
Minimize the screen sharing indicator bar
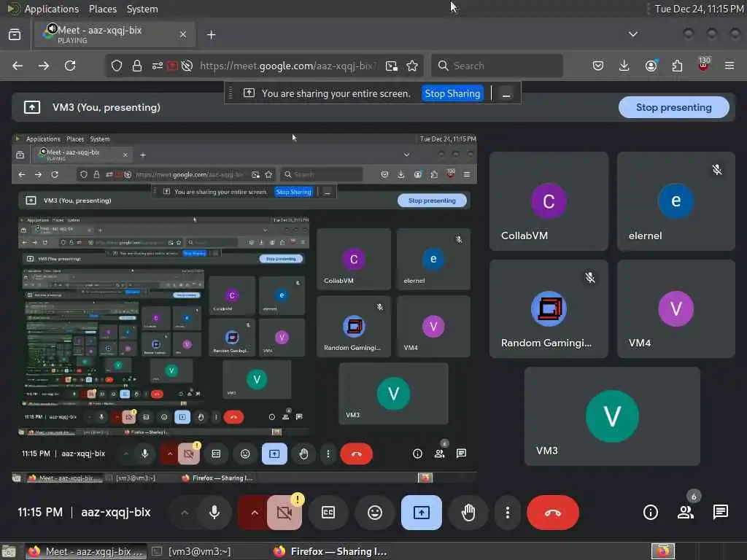pyautogui.click(x=506, y=93)
